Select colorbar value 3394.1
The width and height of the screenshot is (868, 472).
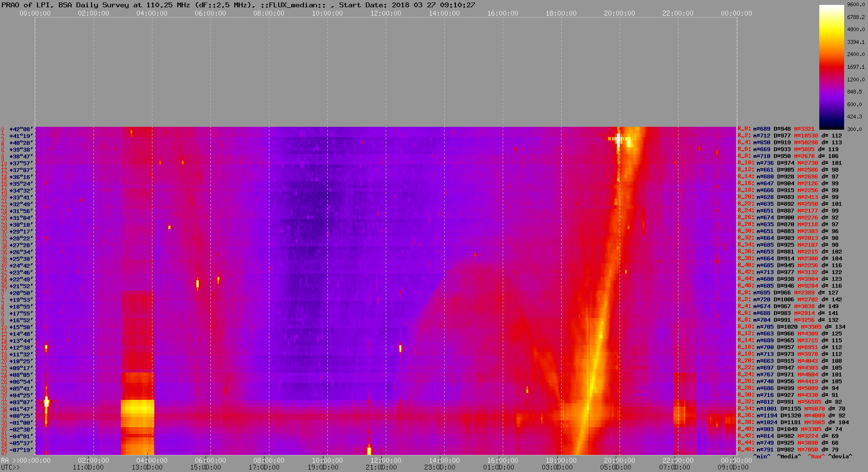(x=856, y=42)
